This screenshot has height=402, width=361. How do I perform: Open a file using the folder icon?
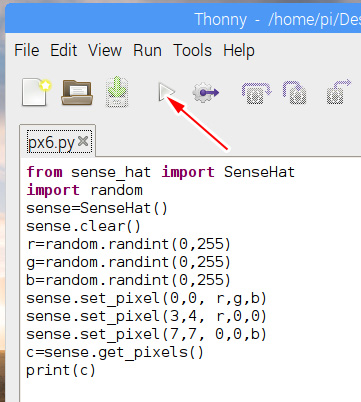click(x=77, y=92)
